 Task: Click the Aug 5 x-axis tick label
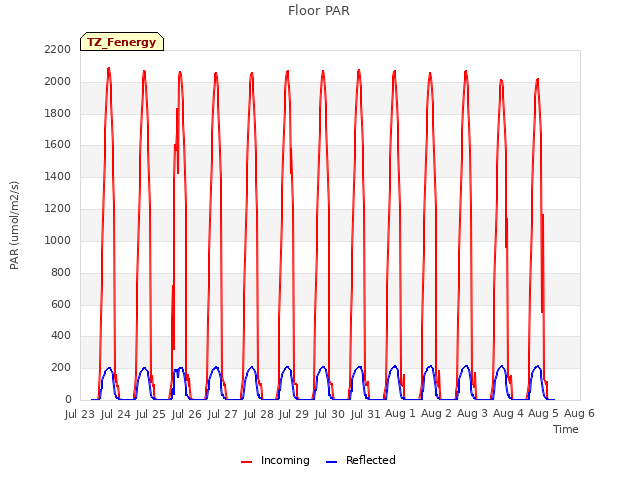point(543,414)
